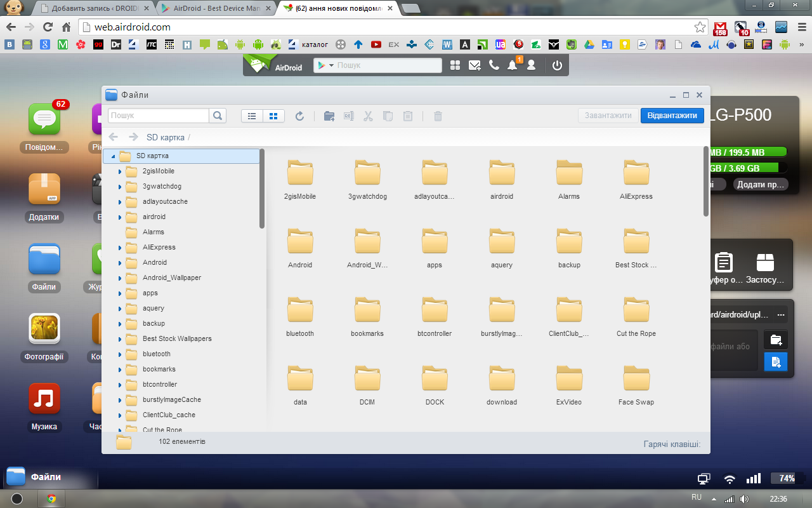The width and height of the screenshot is (812, 508).
Task: Click the Завантажити download button
Action: tap(608, 116)
